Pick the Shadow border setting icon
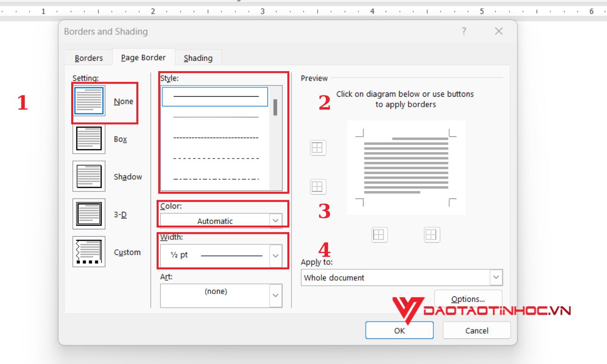The image size is (607, 364). coord(89,176)
